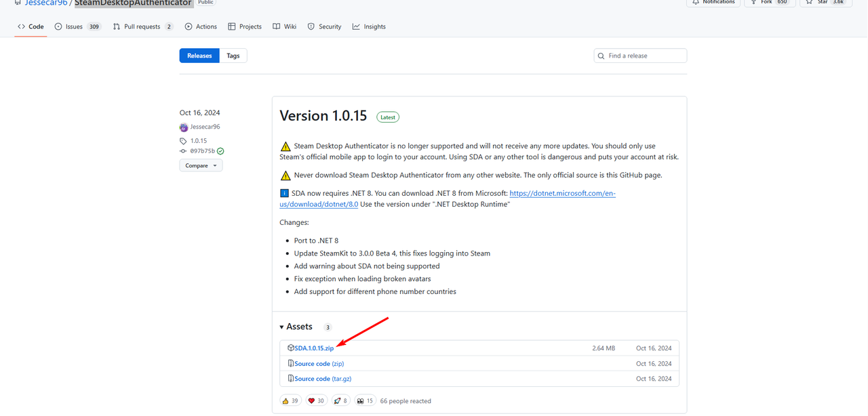Screen dimensions: 868x416
Task: Click the 66 people reacted text
Action: point(406,401)
